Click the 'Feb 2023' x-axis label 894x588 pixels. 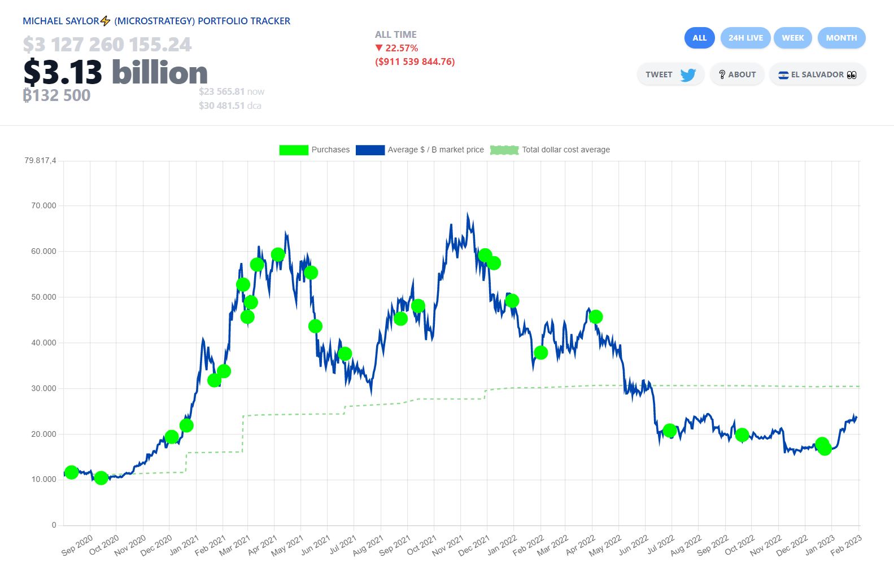tap(845, 545)
